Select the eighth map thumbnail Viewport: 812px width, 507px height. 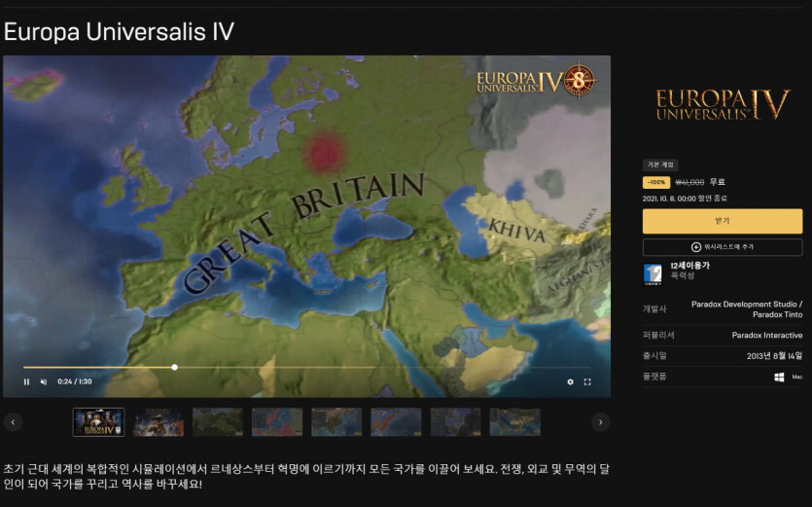(x=515, y=422)
